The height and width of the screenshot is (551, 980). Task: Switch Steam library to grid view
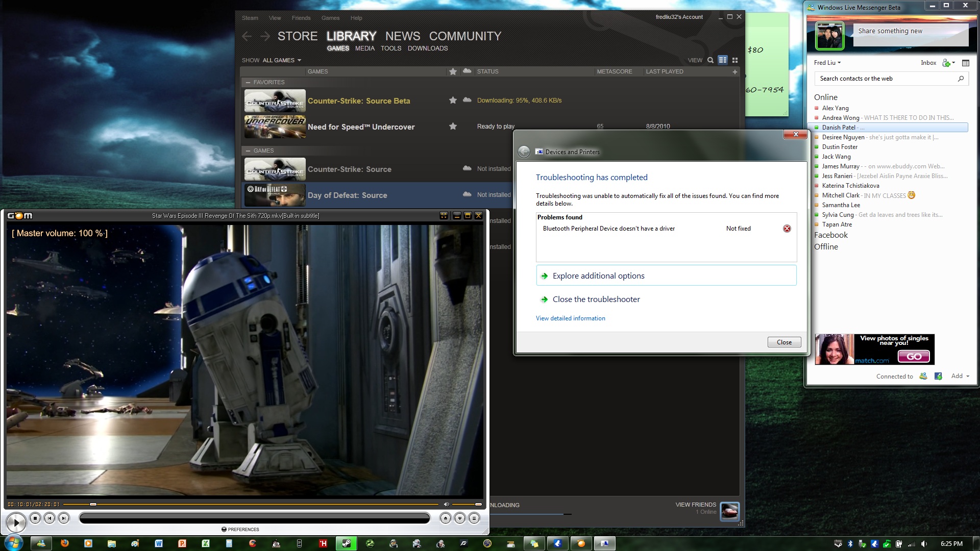pos(735,60)
